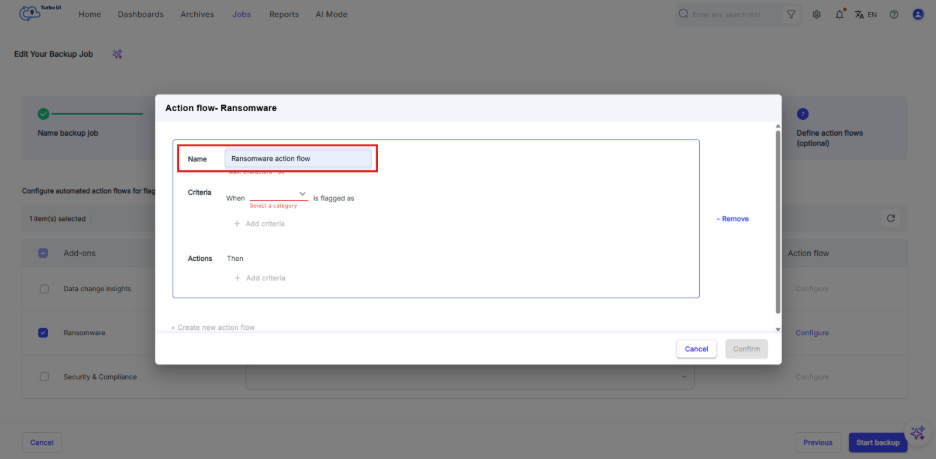Viewport: 936px width, 459px height.
Task: Open help via question mark icon
Action: (893, 15)
